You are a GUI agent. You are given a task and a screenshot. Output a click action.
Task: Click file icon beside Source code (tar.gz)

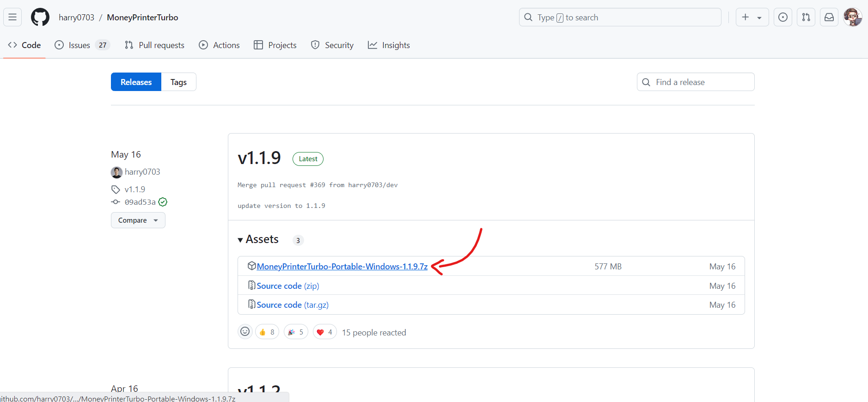pos(252,304)
